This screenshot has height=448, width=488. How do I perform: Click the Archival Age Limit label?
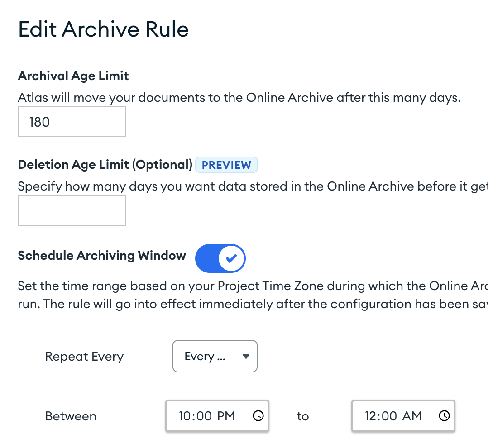tap(73, 76)
